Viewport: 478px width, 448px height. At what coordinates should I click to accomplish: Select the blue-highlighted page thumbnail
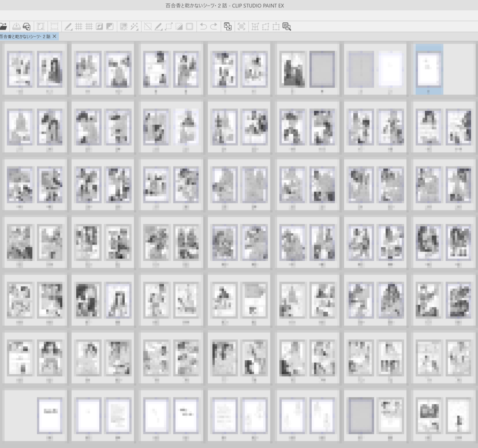tap(429, 69)
